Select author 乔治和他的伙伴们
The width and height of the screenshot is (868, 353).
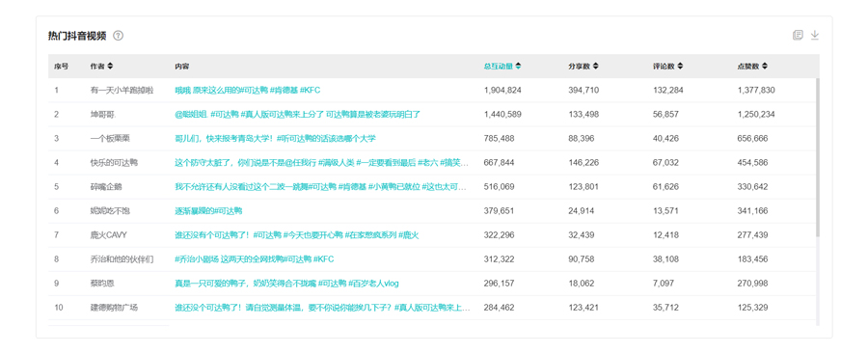122,258
